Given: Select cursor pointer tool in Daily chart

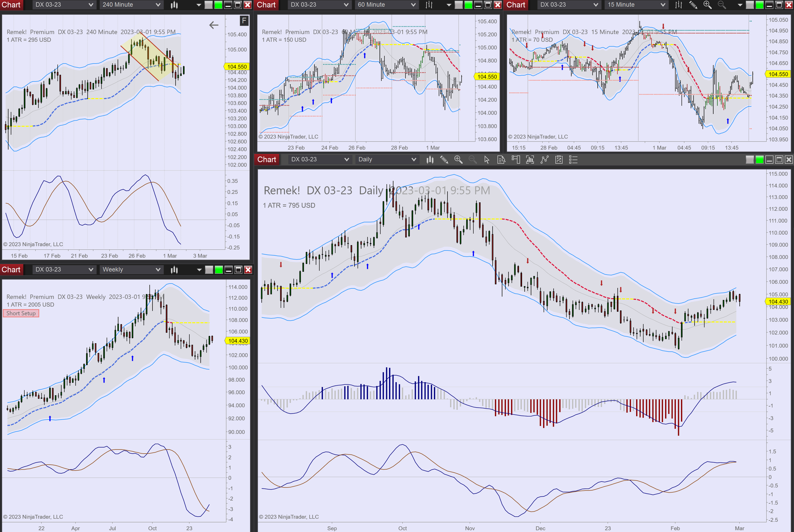Looking at the screenshot, I should click(x=487, y=159).
